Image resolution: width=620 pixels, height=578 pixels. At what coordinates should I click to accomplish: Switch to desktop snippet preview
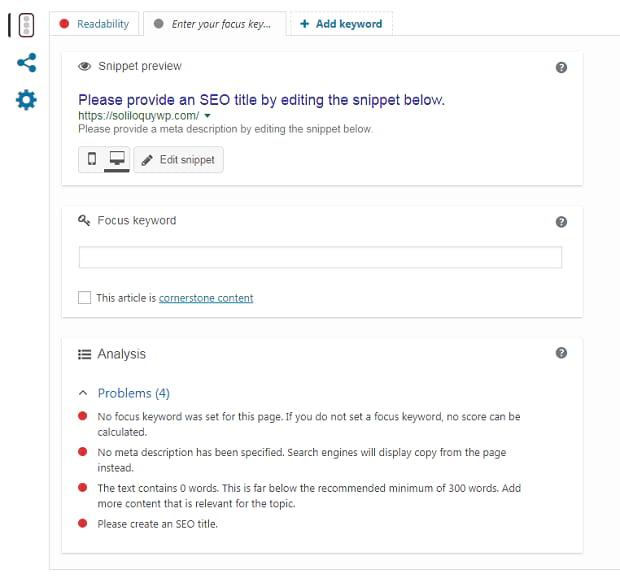[x=117, y=159]
